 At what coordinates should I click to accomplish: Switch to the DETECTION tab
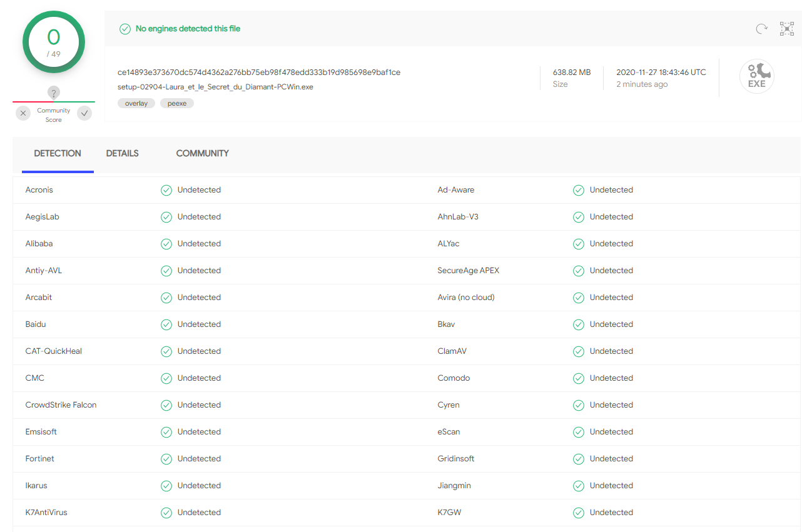click(58, 153)
